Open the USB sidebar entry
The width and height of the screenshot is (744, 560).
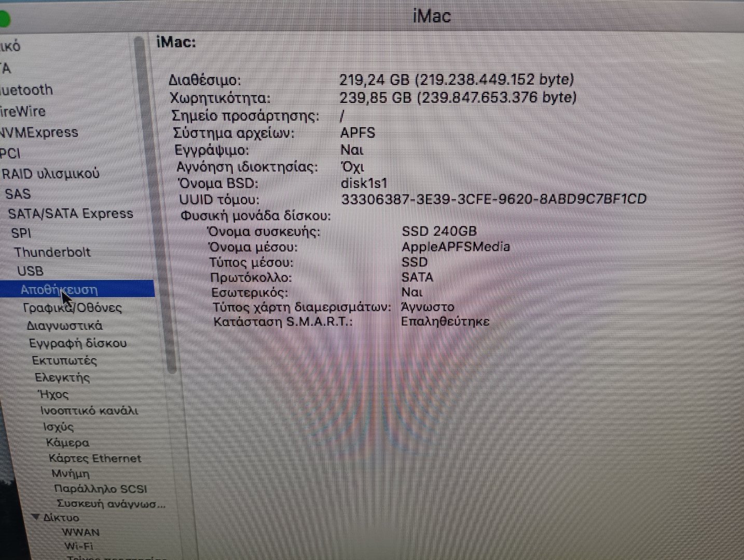pos(31,271)
